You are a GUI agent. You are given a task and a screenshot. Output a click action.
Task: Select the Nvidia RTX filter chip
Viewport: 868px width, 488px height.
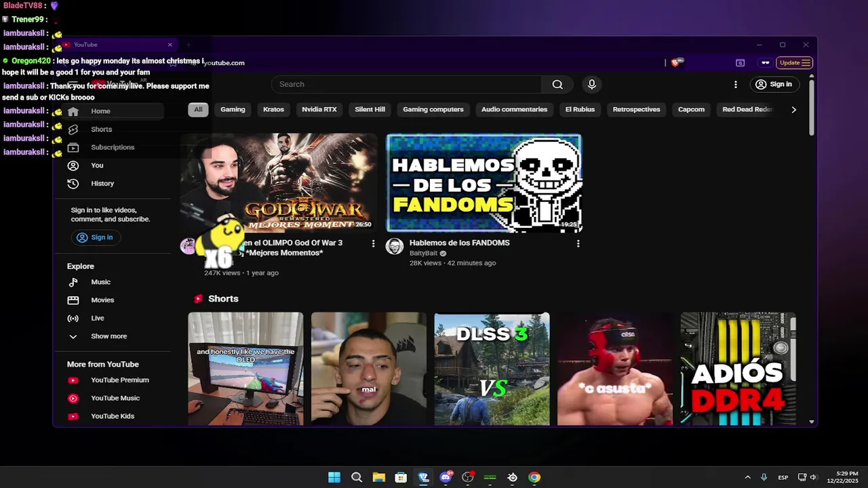(x=319, y=109)
